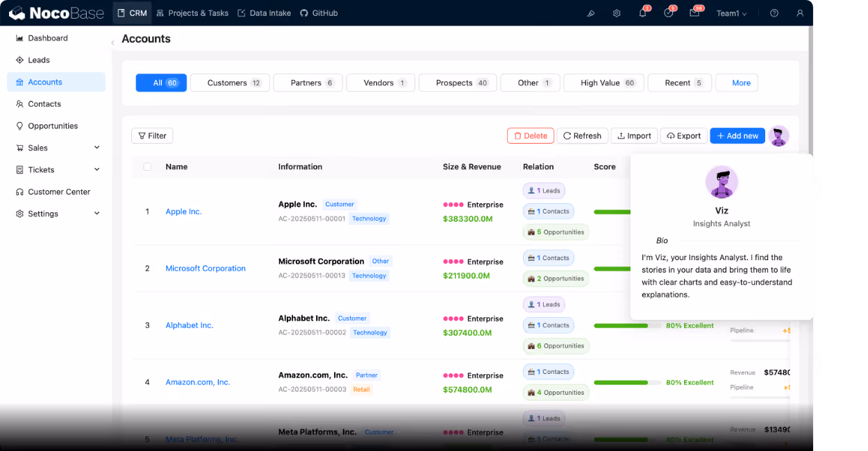
Task: Click the Retail tag for Amazon.com
Action: (x=362, y=390)
